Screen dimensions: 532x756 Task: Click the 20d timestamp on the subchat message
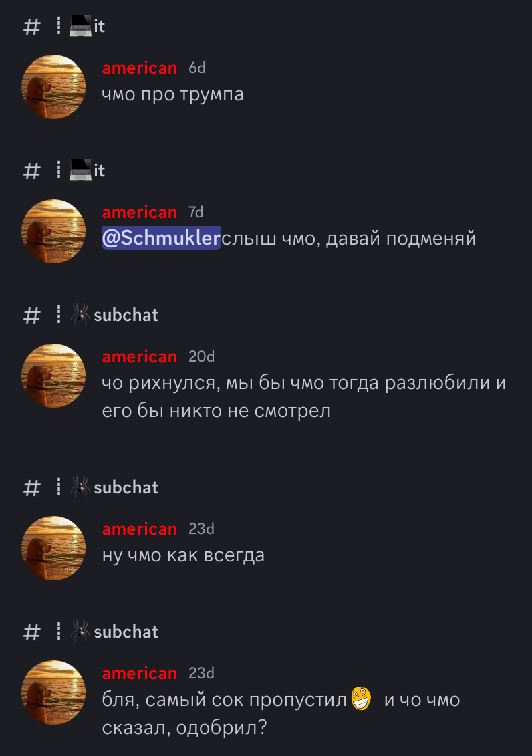point(201,356)
